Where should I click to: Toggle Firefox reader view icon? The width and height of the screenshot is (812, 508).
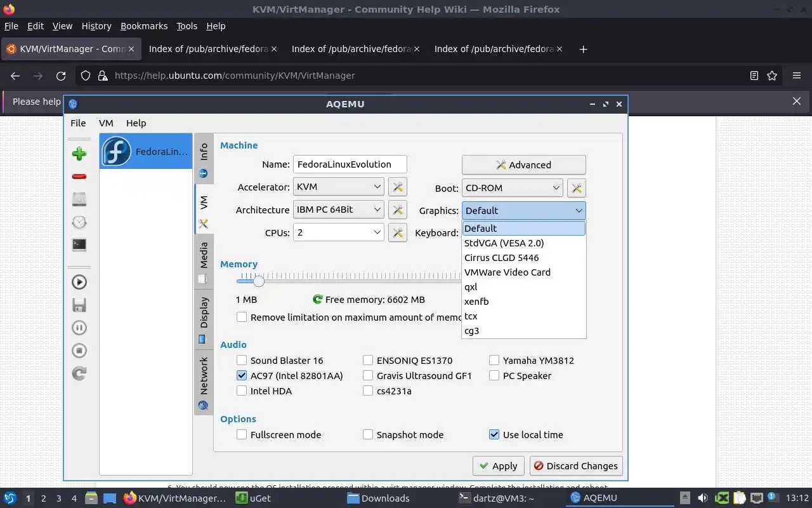pyautogui.click(x=754, y=76)
